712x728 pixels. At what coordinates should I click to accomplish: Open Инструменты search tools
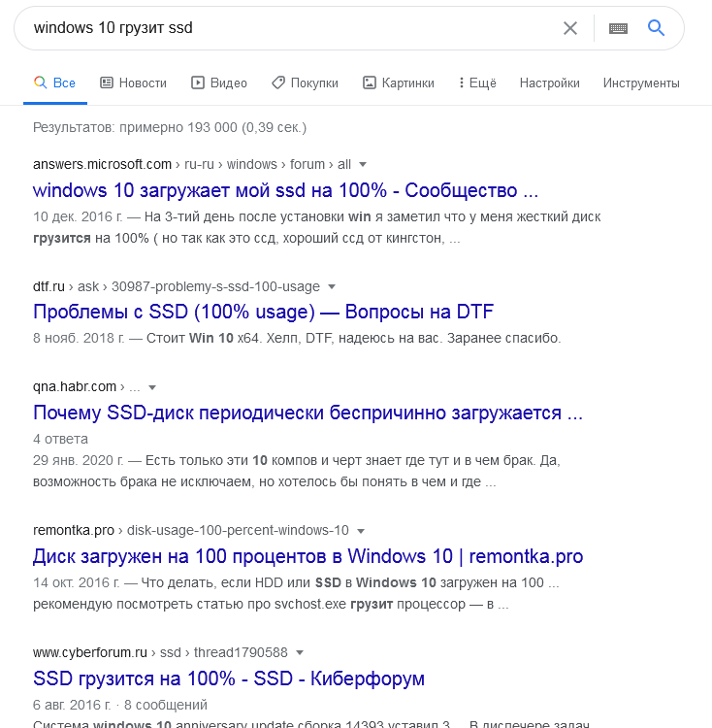point(641,83)
